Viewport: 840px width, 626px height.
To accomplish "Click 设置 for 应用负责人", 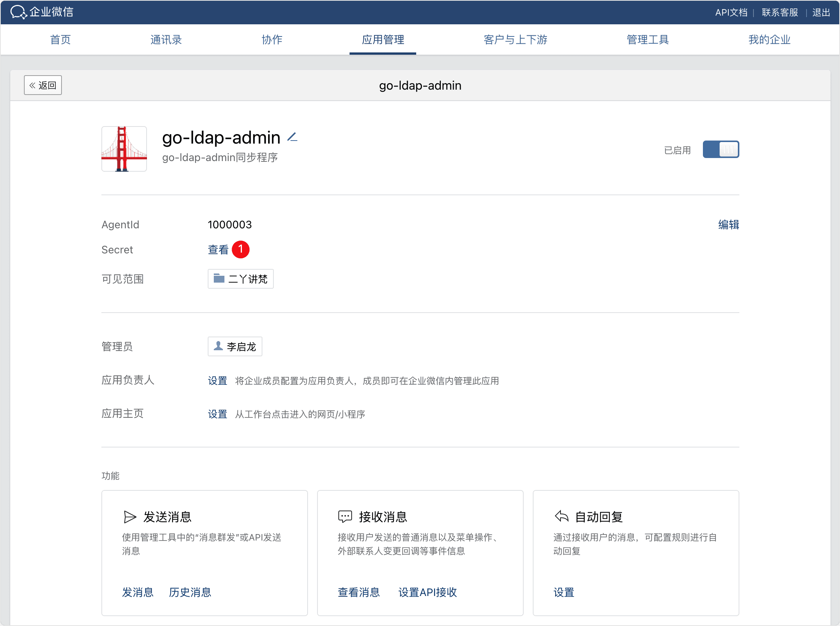I will point(218,381).
